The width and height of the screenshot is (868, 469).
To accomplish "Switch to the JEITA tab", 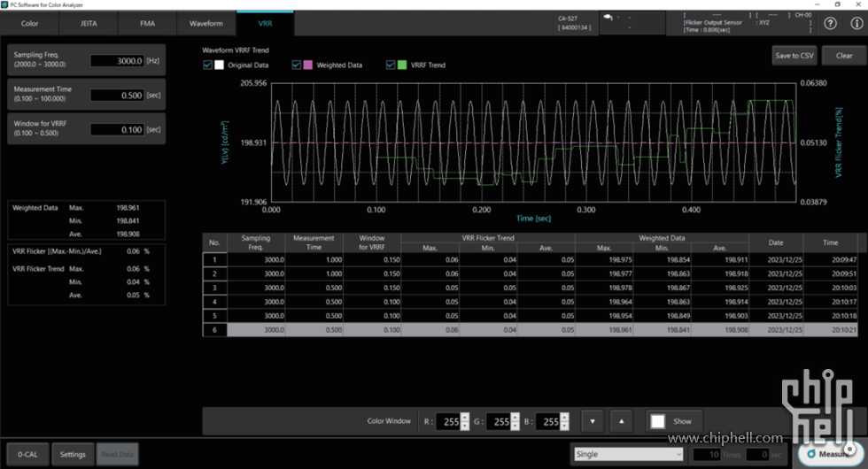I will (89, 23).
